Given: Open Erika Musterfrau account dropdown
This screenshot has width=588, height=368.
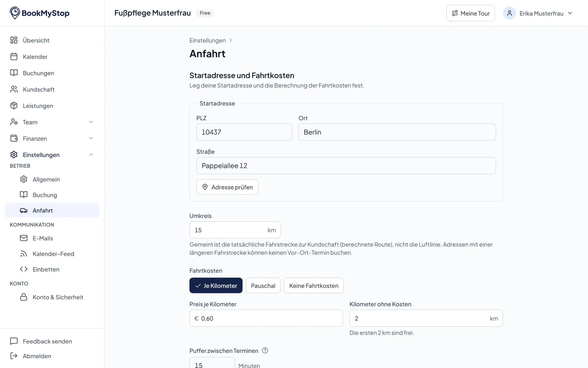Looking at the screenshot, I should [538, 13].
